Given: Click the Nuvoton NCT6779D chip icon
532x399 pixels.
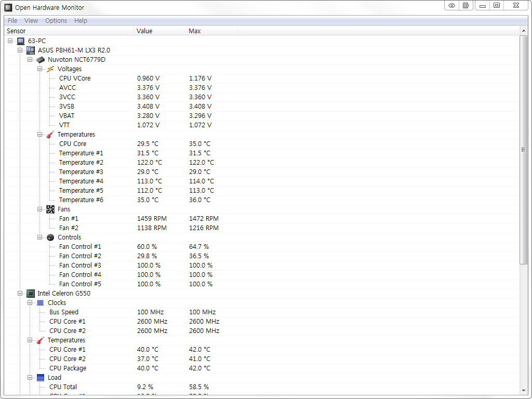Looking at the screenshot, I should pyautogui.click(x=41, y=60).
